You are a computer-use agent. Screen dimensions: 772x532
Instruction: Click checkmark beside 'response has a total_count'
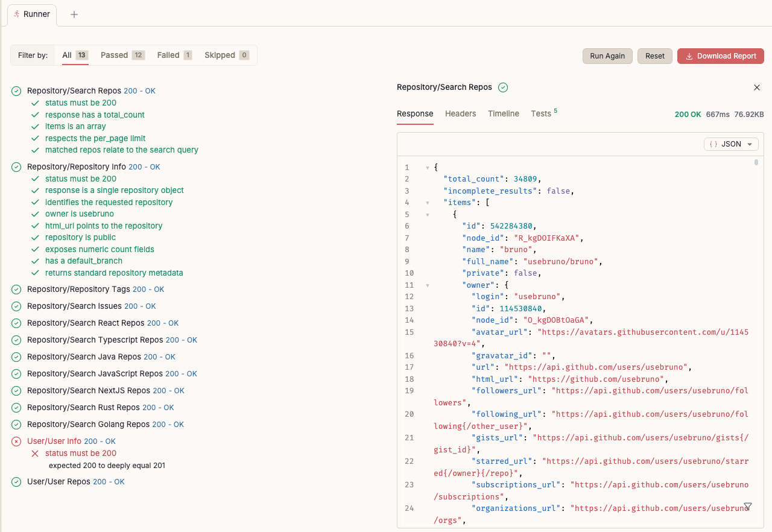(35, 115)
